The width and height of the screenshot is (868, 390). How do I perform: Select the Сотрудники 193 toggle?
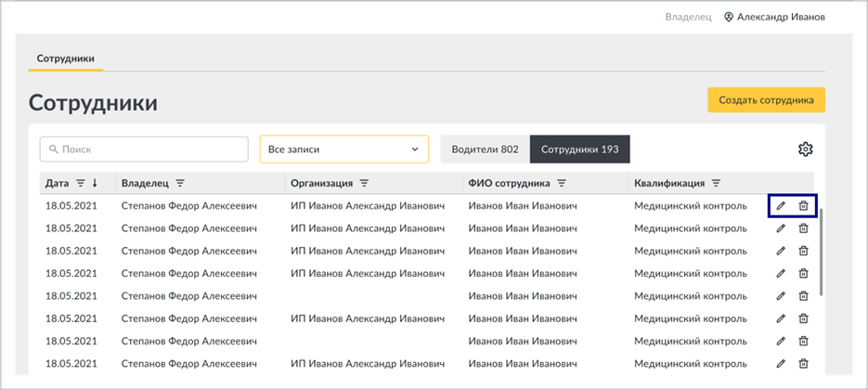pos(579,149)
